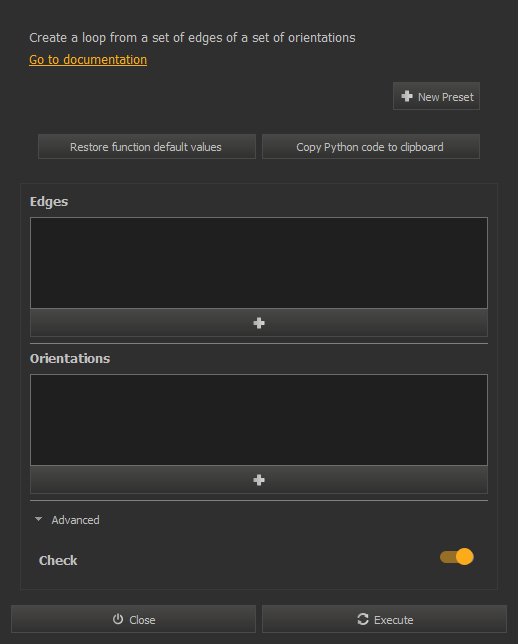Click the loop creation description text
The width and height of the screenshot is (518, 644).
(x=192, y=38)
